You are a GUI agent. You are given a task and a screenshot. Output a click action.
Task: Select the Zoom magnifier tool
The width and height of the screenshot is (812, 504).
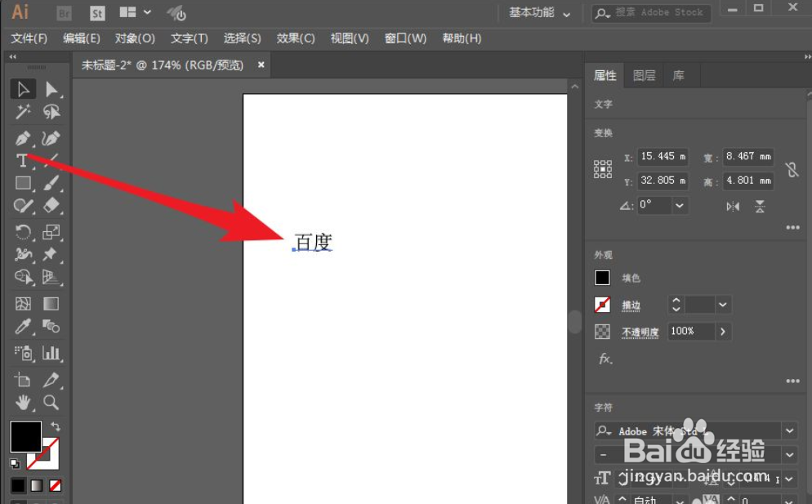pos(51,403)
